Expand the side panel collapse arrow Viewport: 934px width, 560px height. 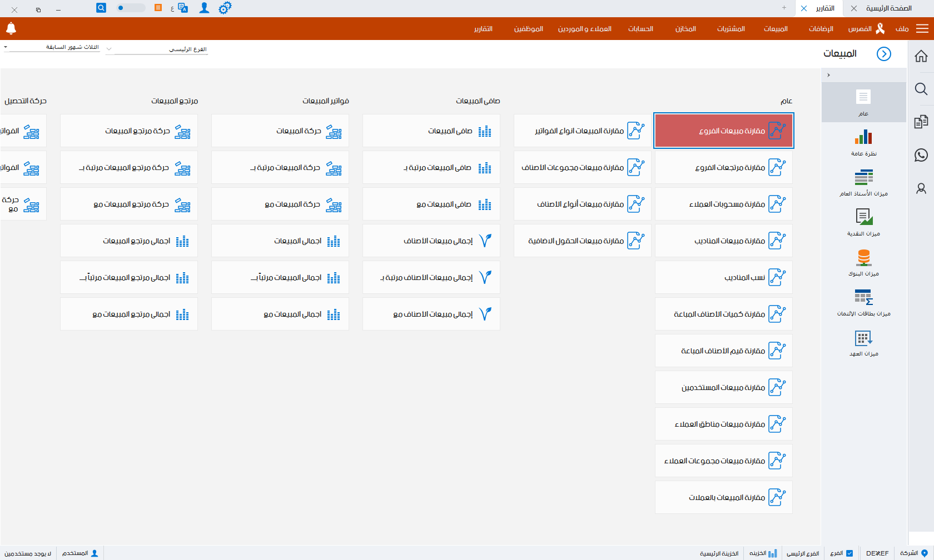coord(828,75)
